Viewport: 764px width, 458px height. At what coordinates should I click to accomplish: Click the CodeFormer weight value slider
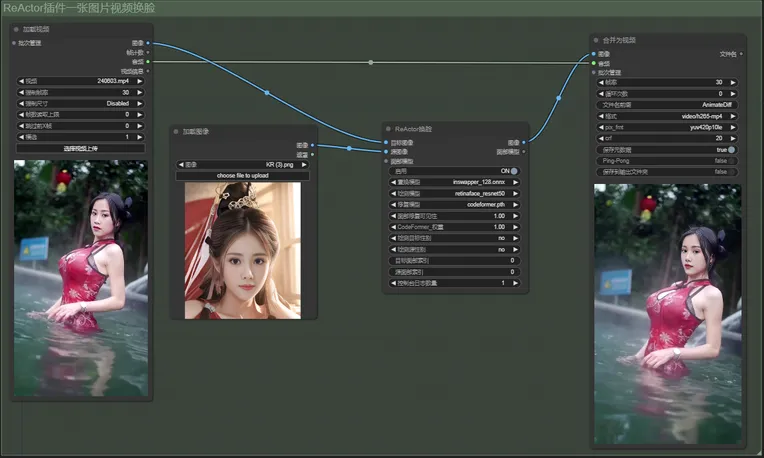pos(456,226)
